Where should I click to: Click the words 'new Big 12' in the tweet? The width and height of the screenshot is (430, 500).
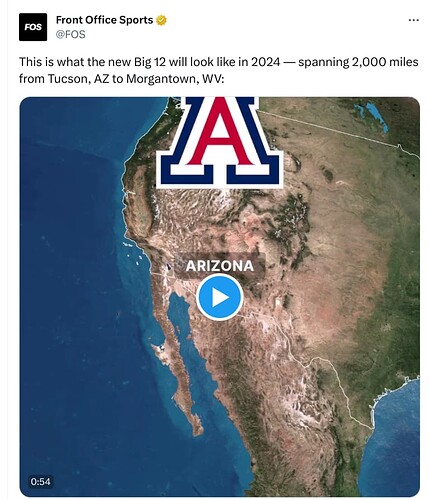136,62
